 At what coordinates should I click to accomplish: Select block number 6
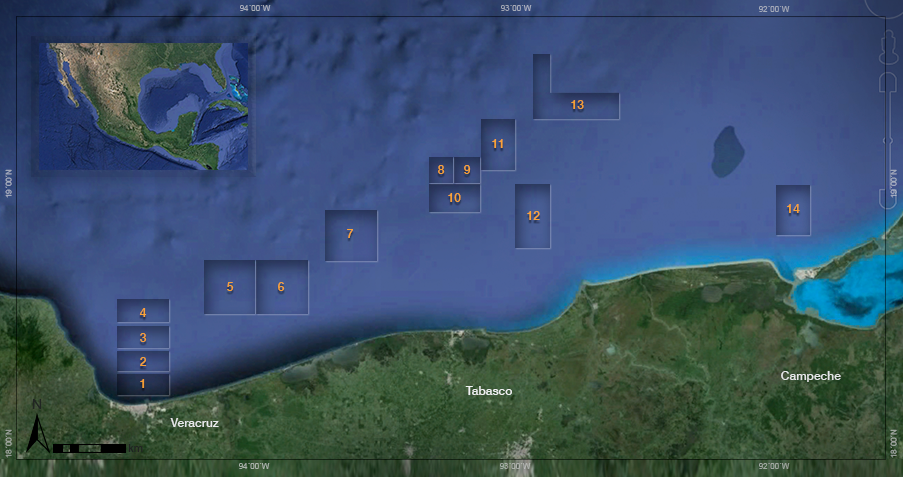click(x=281, y=287)
